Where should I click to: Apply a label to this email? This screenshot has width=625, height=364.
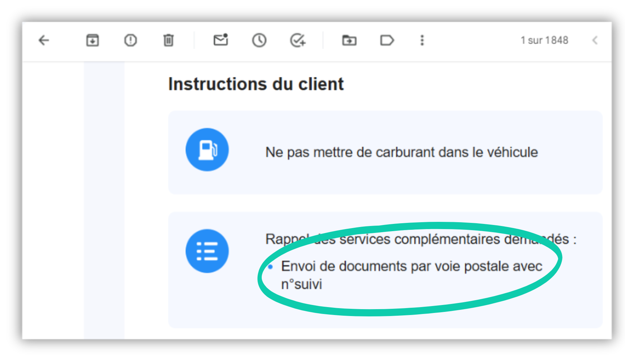click(387, 40)
